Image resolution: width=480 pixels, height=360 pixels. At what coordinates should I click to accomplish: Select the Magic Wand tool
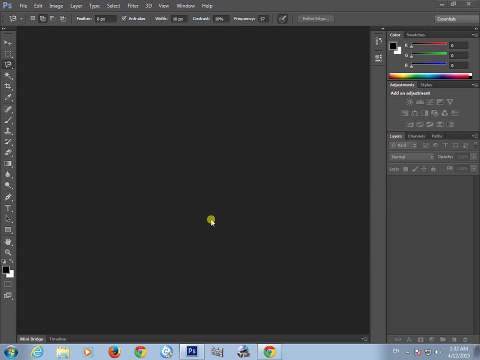click(8, 76)
